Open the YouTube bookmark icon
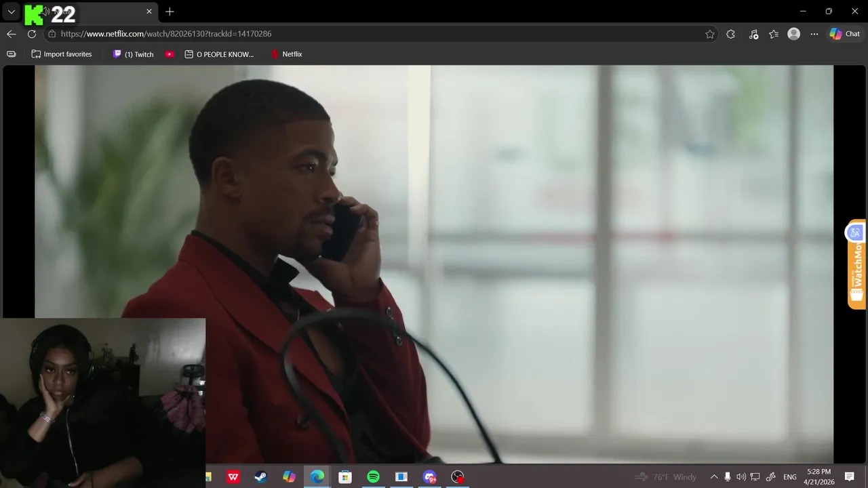Viewport: 868px width, 488px height. point(170,54)
